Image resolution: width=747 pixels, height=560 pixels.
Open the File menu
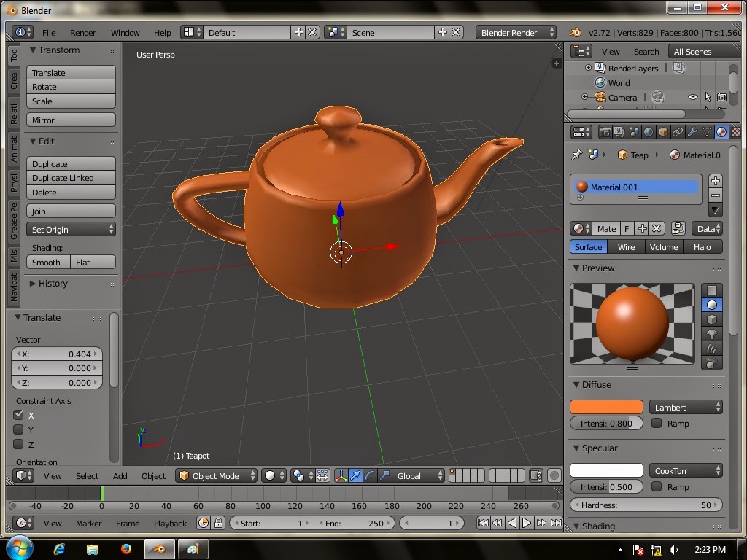(49, 32)
